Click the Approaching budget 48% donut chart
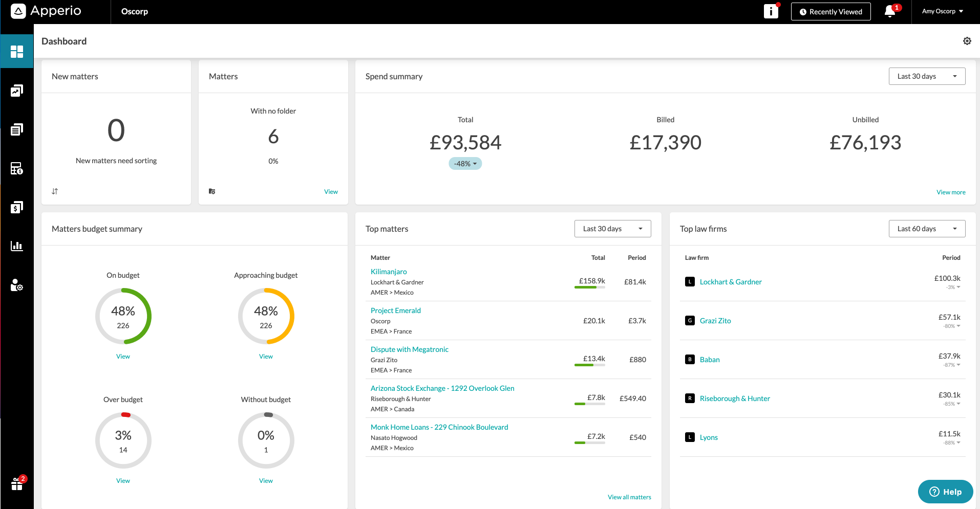Viewport: 980px width, 509px height. tap(266, 316)
